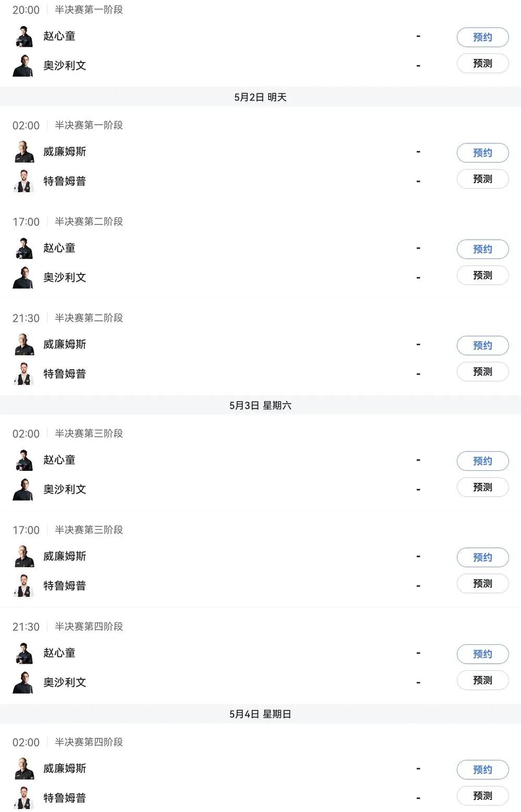Viewport: 521px width, 812px height.
Task: Reserve May 3 02:00 半决赛第三阶段 match
Action: 482,461
